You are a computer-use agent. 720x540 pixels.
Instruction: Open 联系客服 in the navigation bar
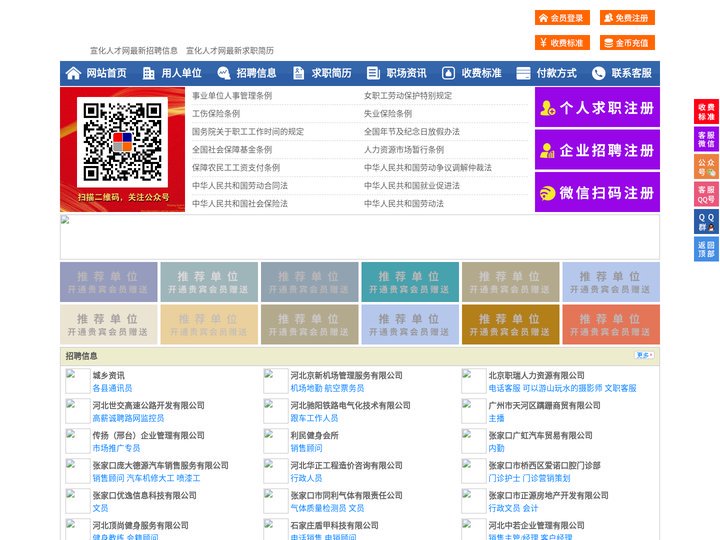tap(631, 73)
